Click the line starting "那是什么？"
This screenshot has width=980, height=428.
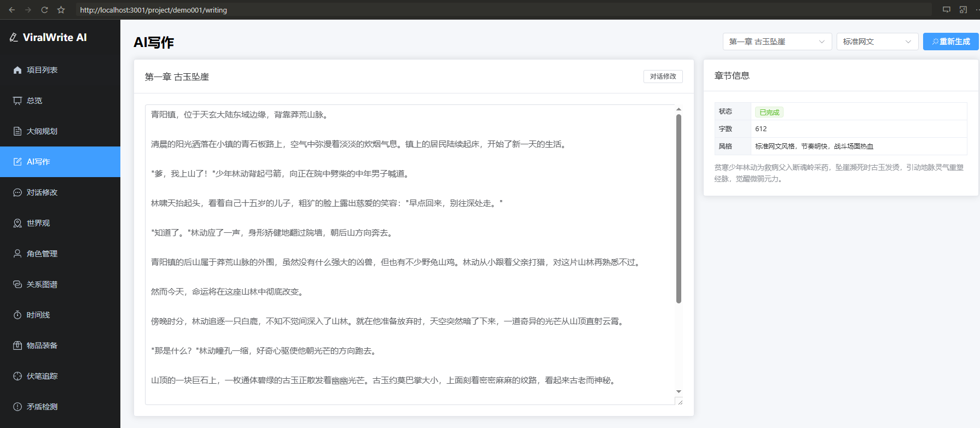(265, 351)
